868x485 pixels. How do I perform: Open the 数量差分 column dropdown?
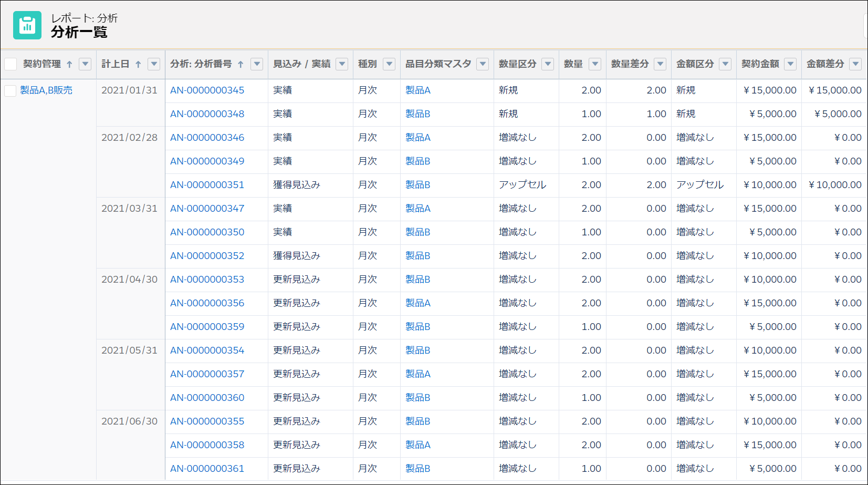(660, 64)
